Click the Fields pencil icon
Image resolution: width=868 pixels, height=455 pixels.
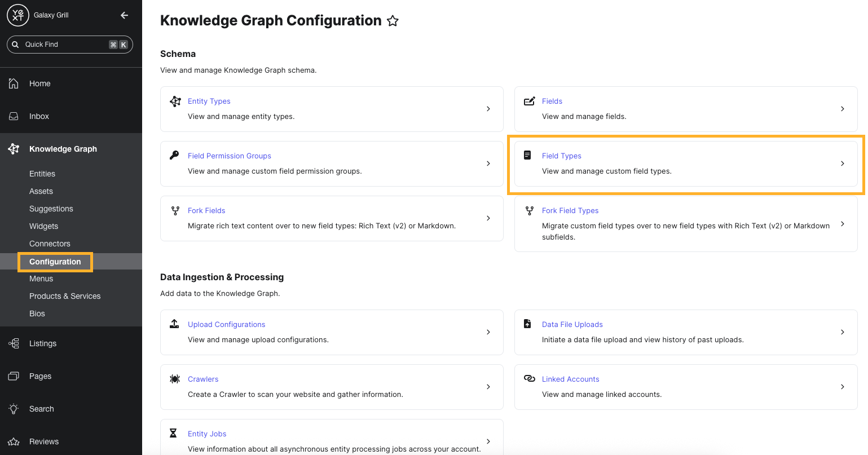(x=529, y=100)
